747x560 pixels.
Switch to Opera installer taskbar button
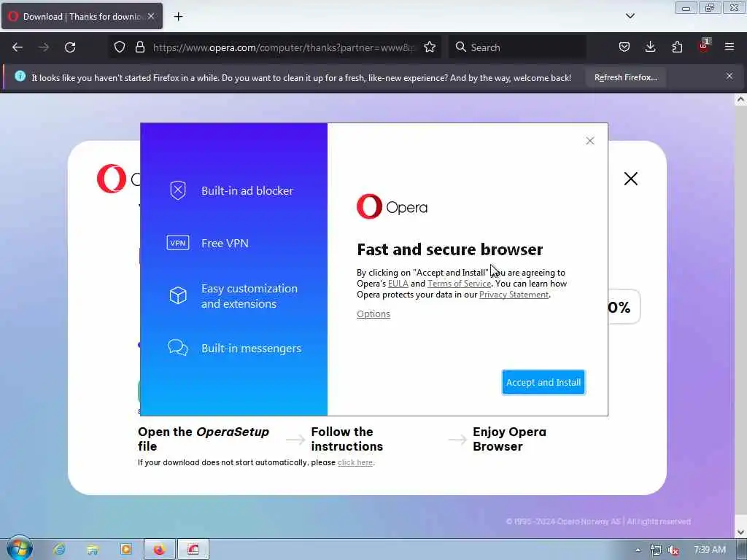coord(193,550)
